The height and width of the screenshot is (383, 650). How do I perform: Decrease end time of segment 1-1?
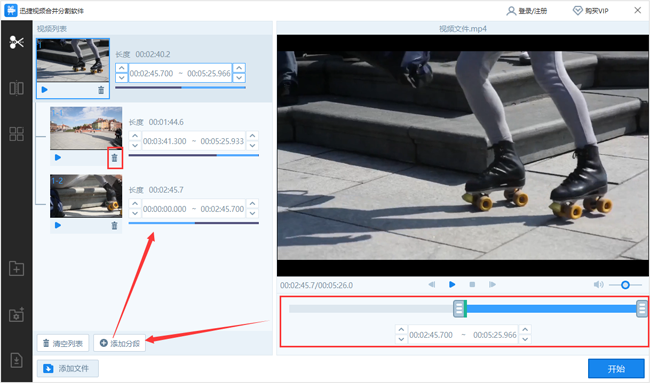[x=252, y=145]
